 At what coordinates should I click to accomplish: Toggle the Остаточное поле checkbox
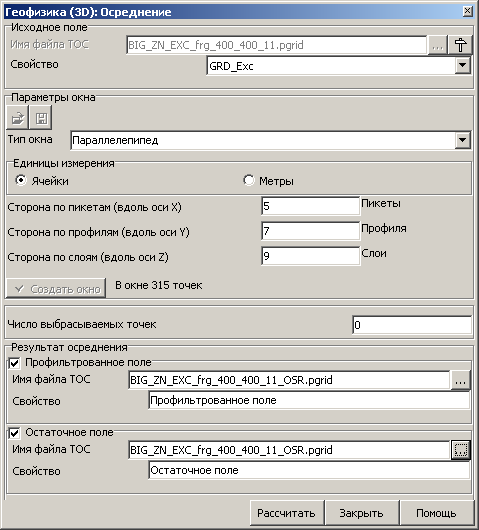(15, 433)
